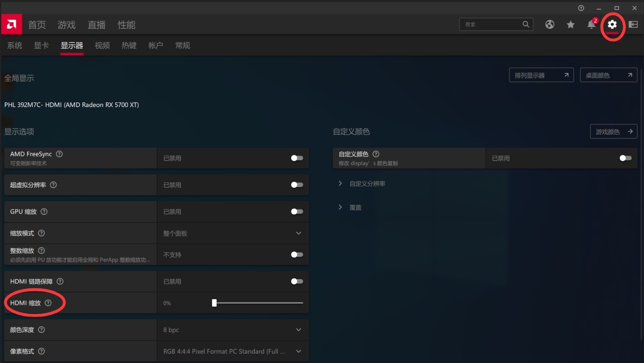644x363 pixels.
Task: Show help for 超虚拟分辨率
Action: click(53, 185)
